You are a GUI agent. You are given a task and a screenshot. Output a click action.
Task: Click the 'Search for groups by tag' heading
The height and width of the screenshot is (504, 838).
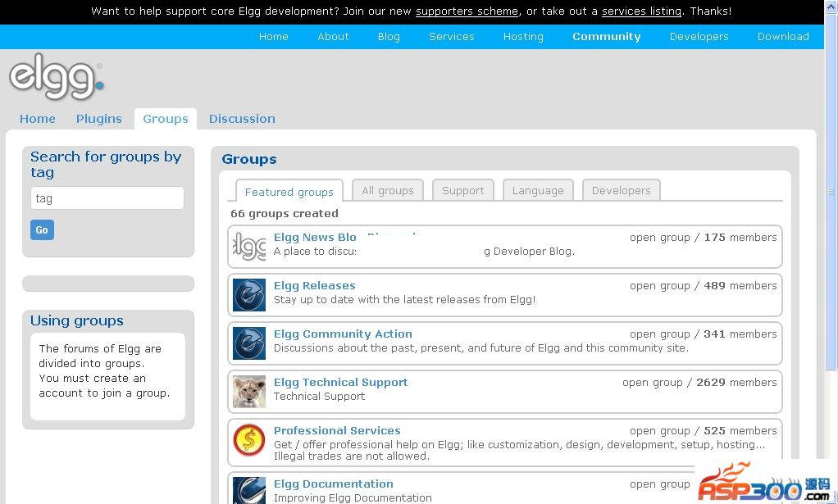coord(106,165)
